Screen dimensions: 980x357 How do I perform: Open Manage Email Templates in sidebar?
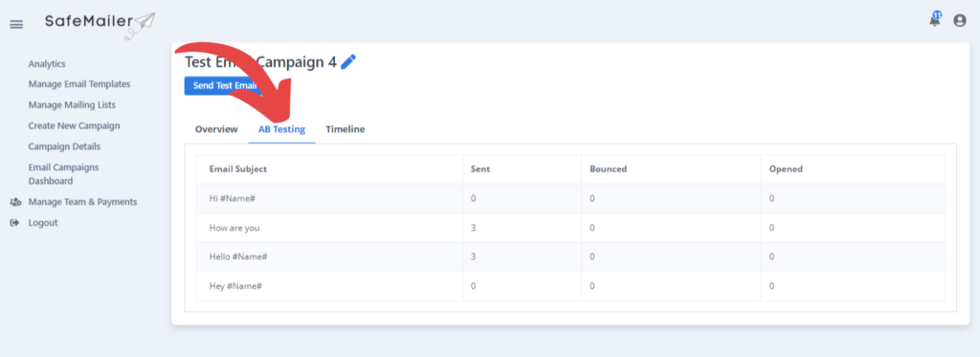pos(79,84)
